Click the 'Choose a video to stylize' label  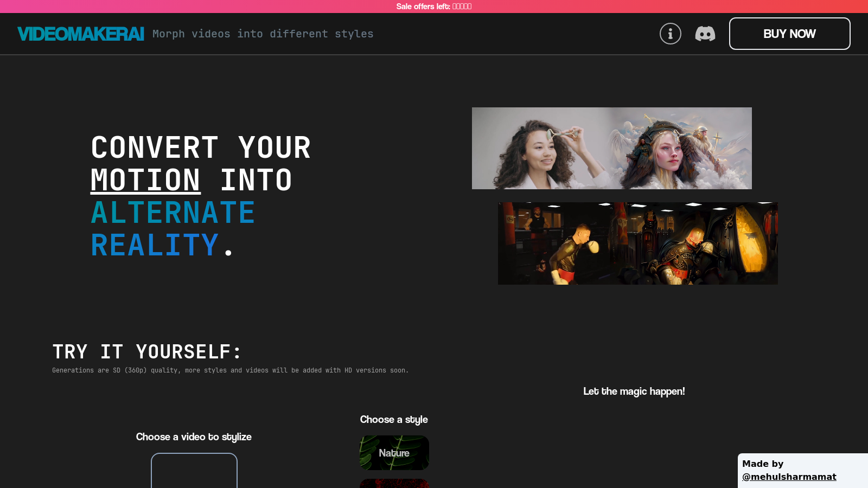pyautogui.click(x=194, y=436)
